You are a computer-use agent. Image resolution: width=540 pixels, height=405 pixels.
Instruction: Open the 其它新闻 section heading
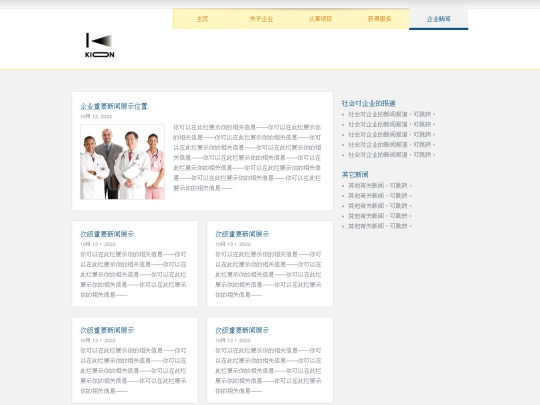point(355,174)
